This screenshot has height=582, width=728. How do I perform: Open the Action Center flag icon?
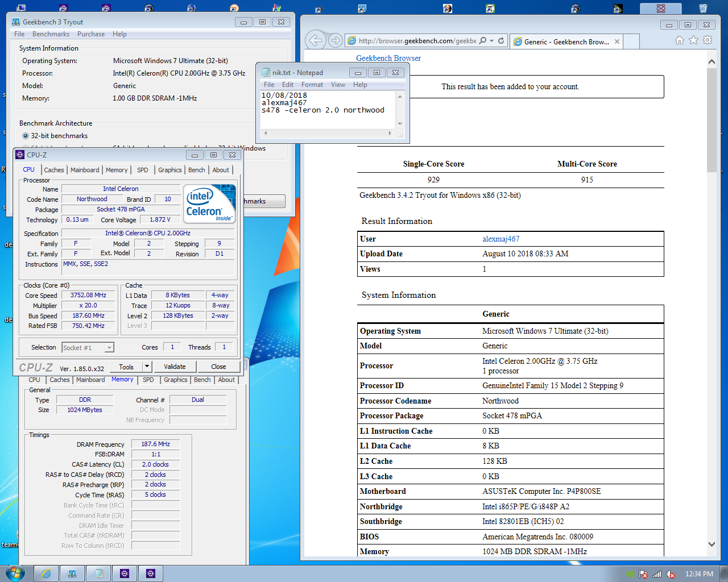[x=643, y=574]
